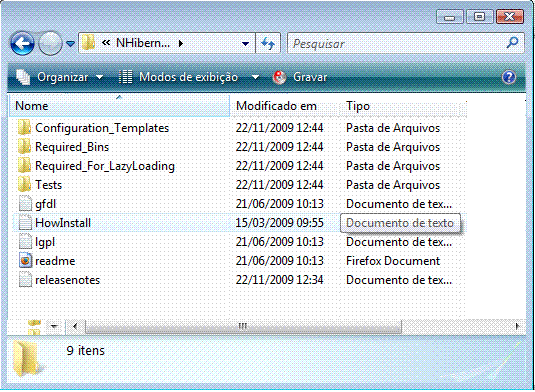Select the Required_Bins folder icon
535x392 pixels.
pos(24,147)
